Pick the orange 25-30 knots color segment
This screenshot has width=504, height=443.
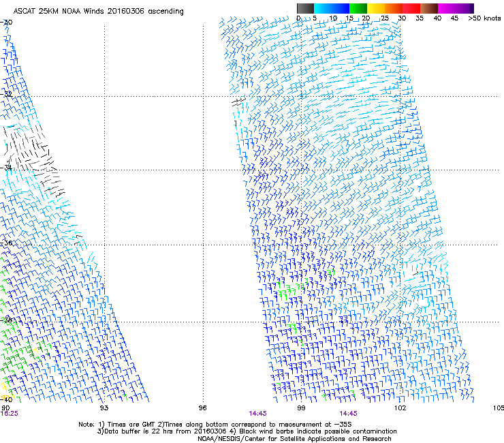tap(394, 8)
